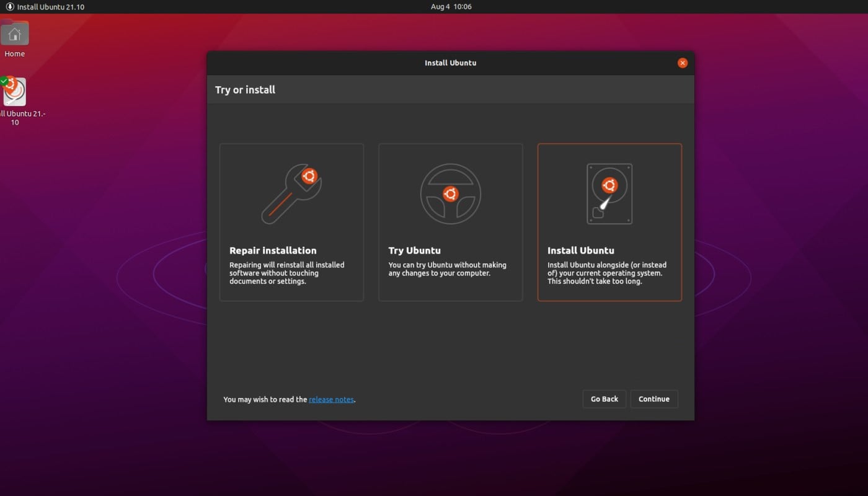Pick the Install Ubuntu hard drive icon
868x496 pixels.
tap(609, 193)
